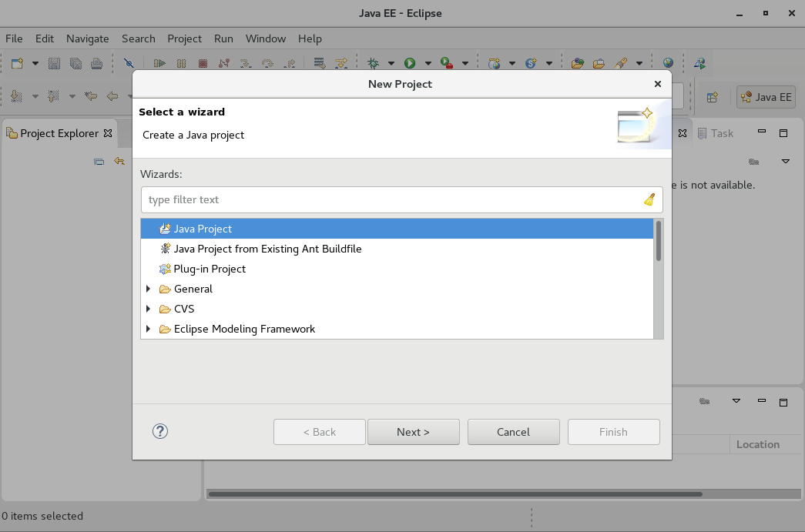Screen dimensions: 805x532
Task: Click the Step Over icon
Action: click(x=267, y=63)
